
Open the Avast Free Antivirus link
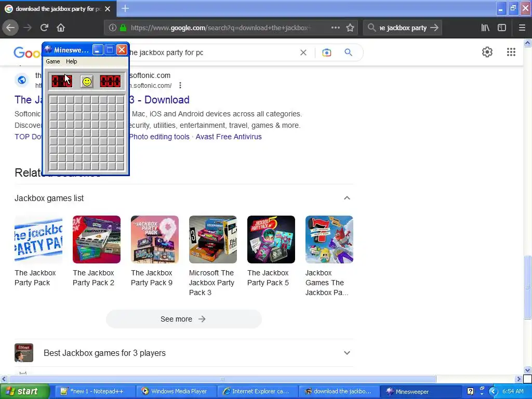(x=229, y=137)
